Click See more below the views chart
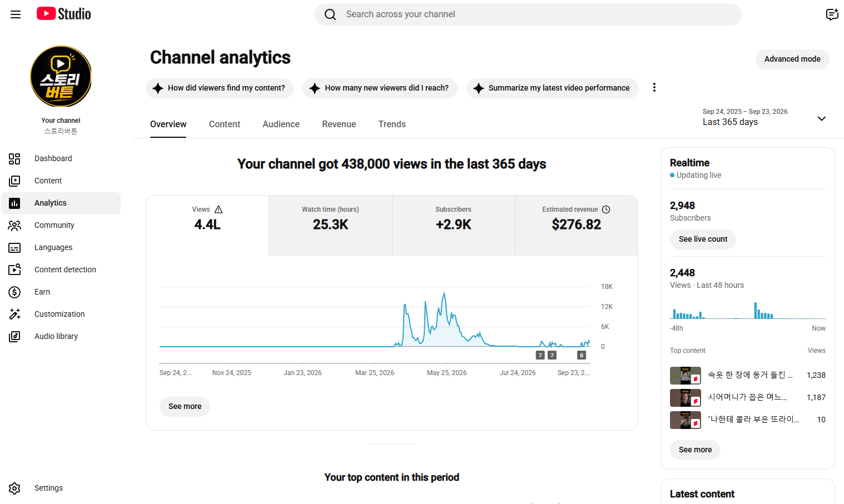This screenshot has height=504, width=844. click(185, 407)
